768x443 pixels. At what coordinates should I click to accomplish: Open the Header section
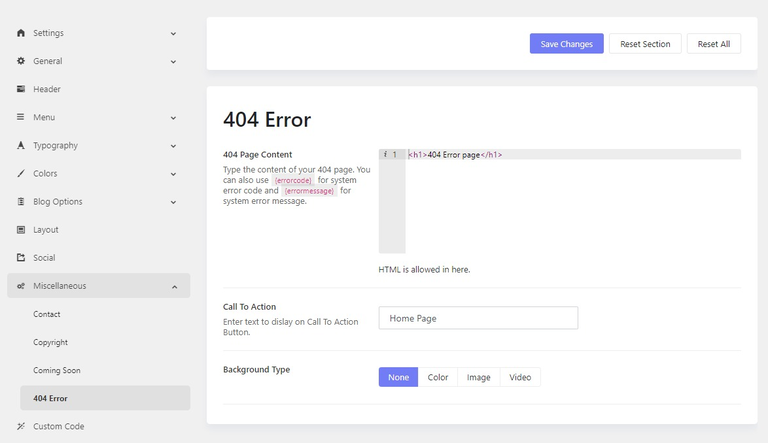point(98,89)
